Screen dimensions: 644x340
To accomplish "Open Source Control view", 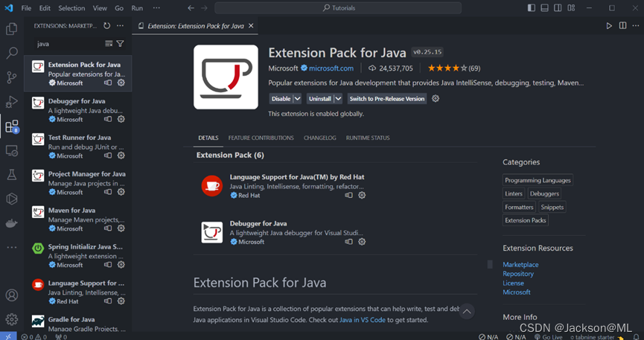I will click(x=11, y=77).
